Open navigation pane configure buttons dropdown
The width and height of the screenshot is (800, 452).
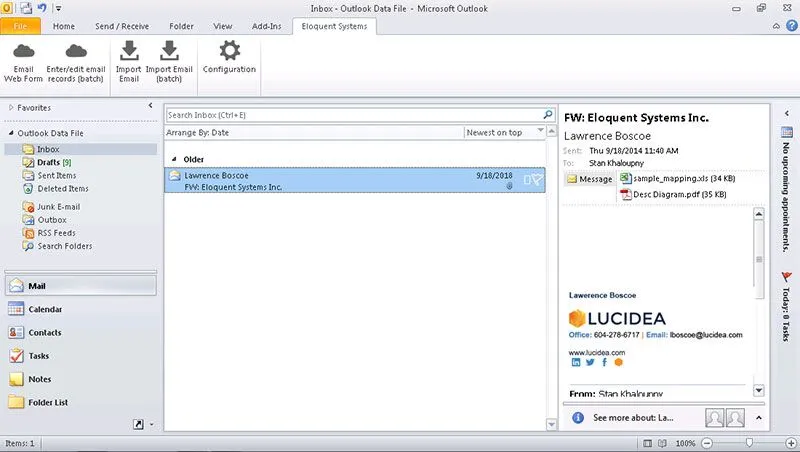point(152,424)
